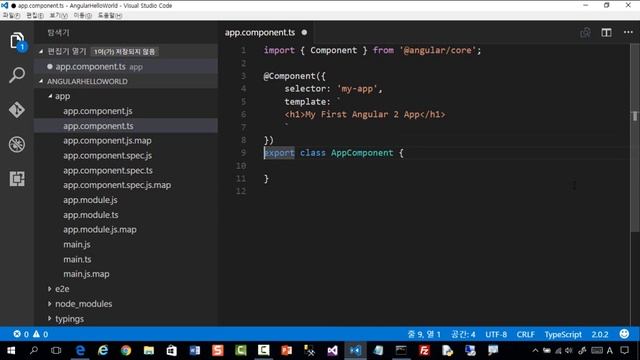Change indentation setting (공간: 4)
The height and width of the screenshot is (360, 640).
(x=463, y=334)
